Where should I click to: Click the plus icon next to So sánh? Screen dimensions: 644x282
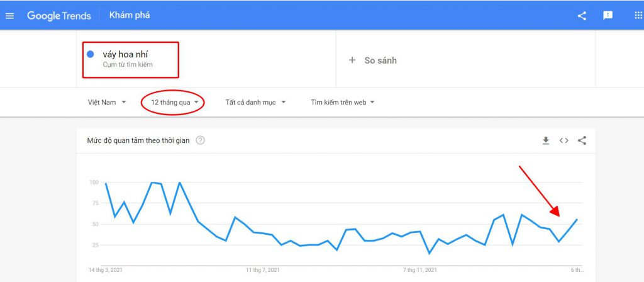click(352, 60)
